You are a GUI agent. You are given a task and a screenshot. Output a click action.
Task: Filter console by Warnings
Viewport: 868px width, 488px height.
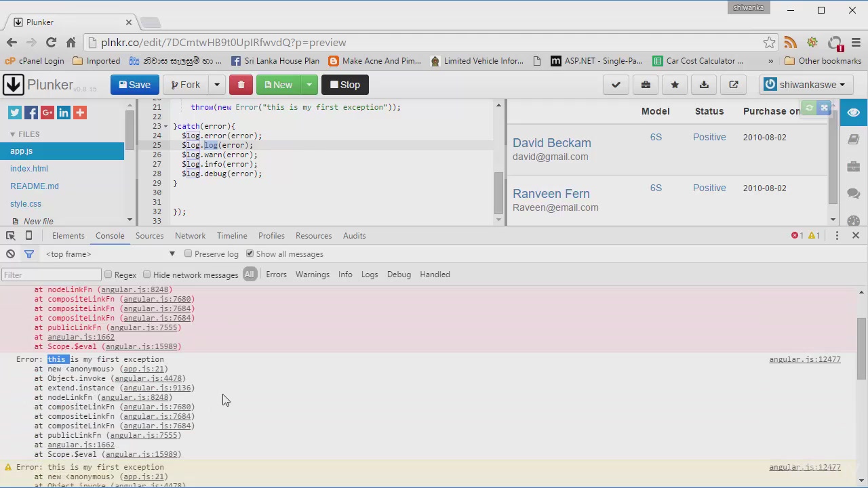click(x=312, y=274)
